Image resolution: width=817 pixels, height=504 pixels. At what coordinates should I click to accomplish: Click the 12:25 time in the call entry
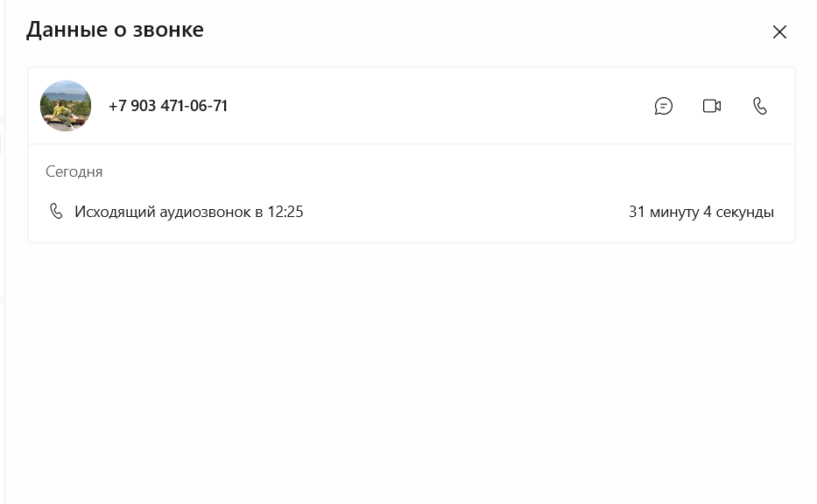tap(285, 212)
